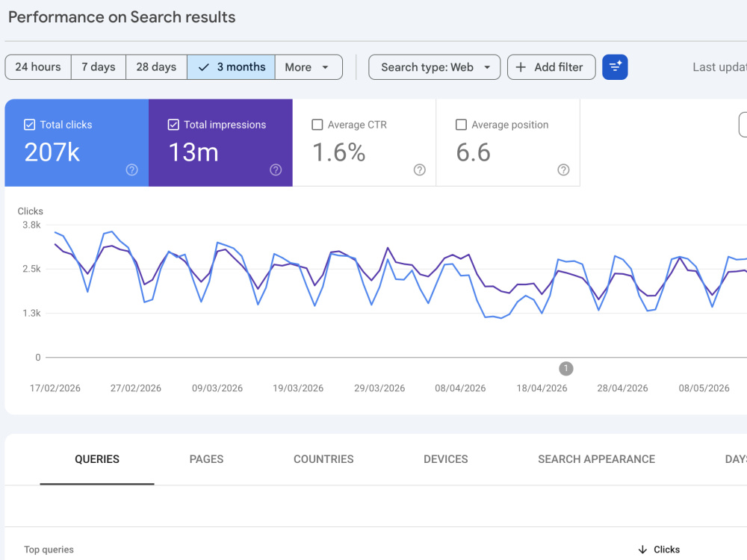Open help icon on Average CTR card
This screenshot has height=560, width=747.
pyautogui.click(x=420, y=170)
